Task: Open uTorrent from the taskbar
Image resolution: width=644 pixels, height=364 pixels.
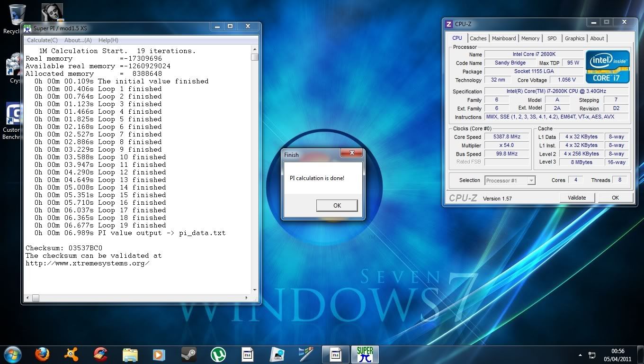Action: 218,354
